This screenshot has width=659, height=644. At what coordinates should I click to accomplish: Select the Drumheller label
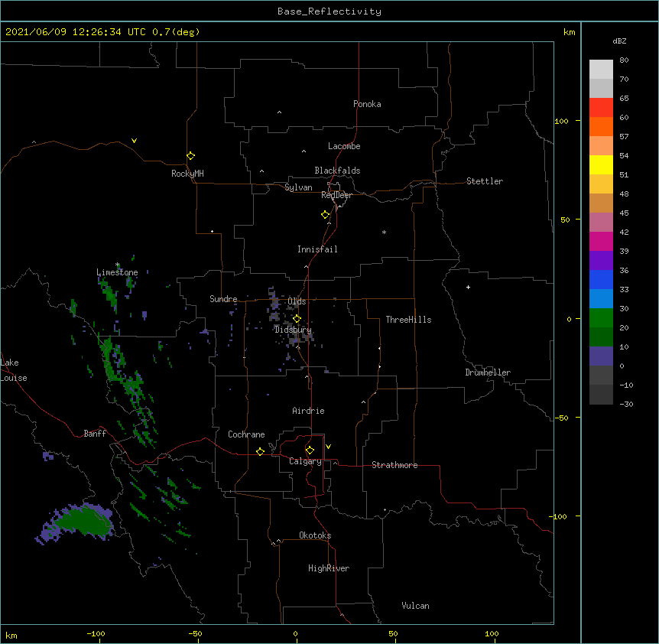point(488,372)
